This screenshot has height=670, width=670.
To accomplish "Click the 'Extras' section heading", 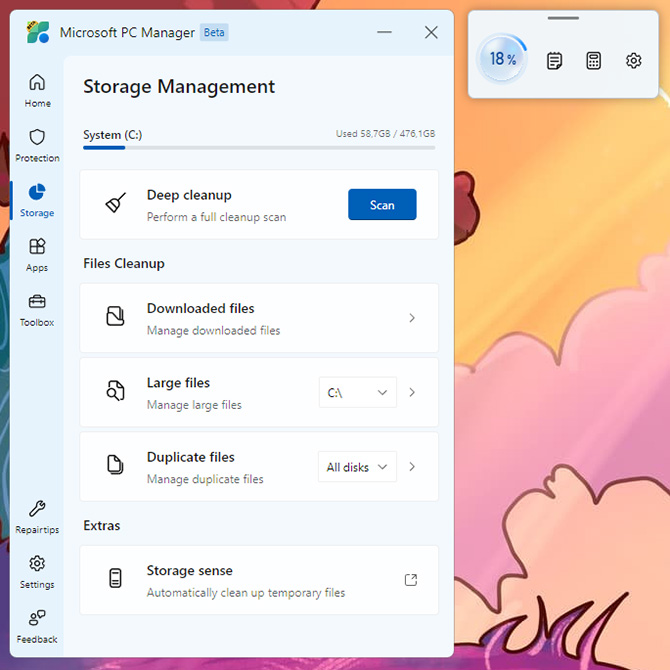I will click(x=102, y=526).
